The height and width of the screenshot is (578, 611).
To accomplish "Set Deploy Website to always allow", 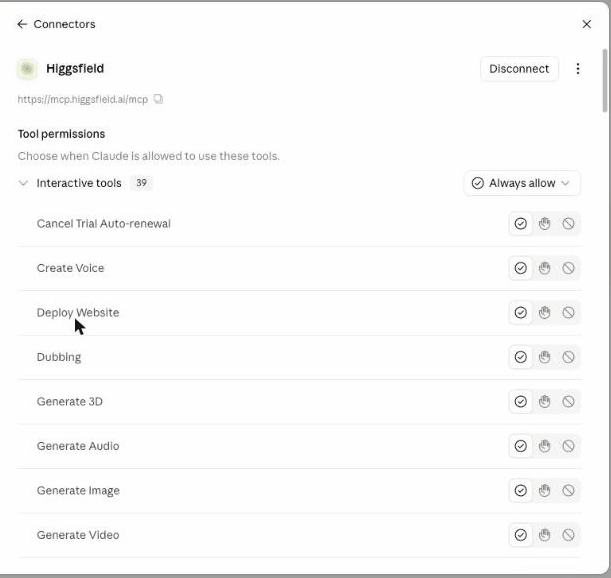I will (x=520, y=313).
